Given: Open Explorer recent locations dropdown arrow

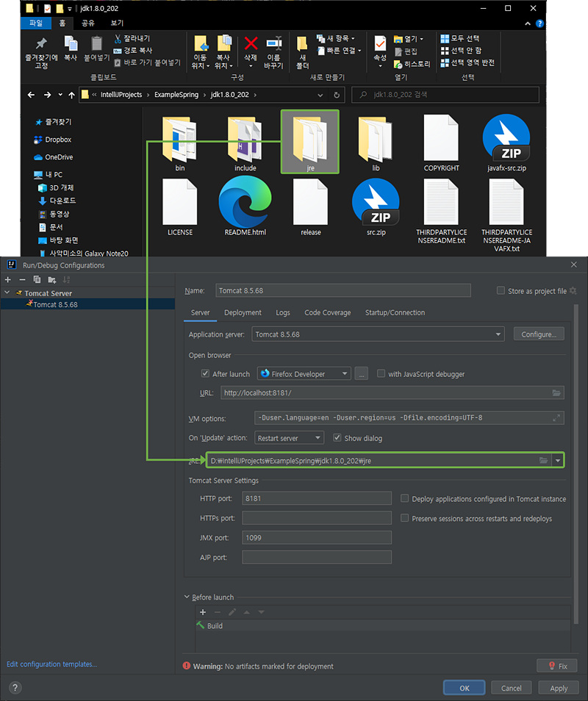Looking at the screenshot, I should [x=60, y=95].
